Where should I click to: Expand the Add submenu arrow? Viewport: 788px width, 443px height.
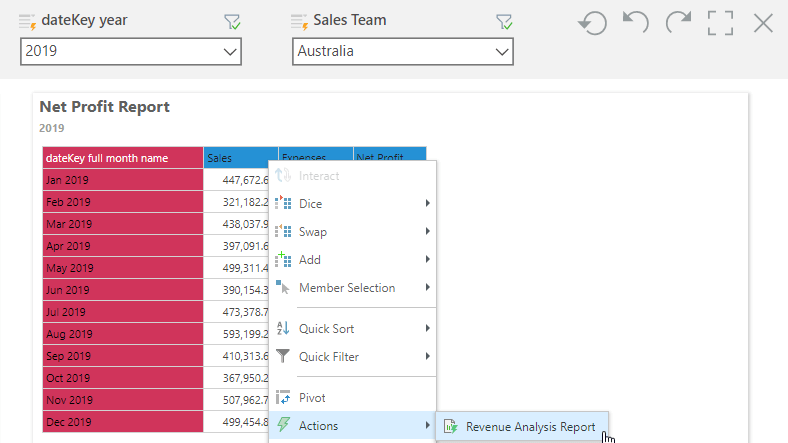coord(427,259)
